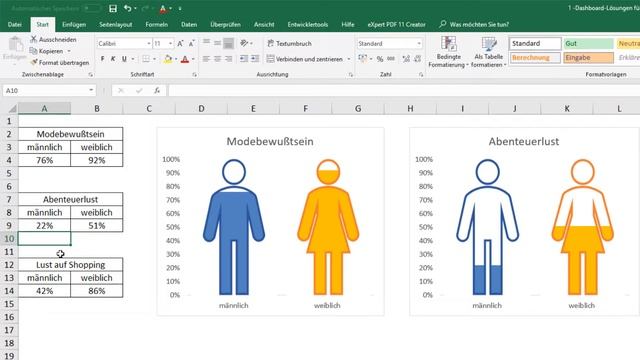Click the increase indent icon
The height and width of the screenshot is (360, 640).
(x=255, y=59)
